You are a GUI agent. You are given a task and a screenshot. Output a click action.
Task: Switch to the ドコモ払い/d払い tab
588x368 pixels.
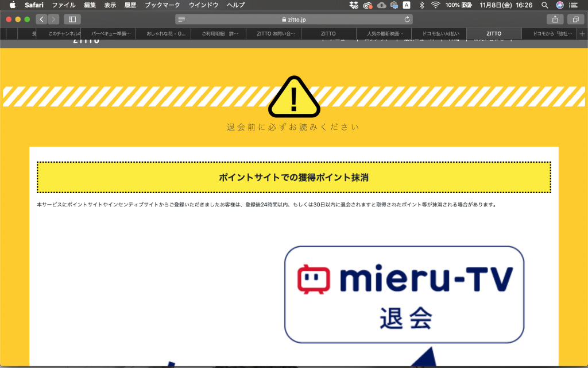(439, 34)
